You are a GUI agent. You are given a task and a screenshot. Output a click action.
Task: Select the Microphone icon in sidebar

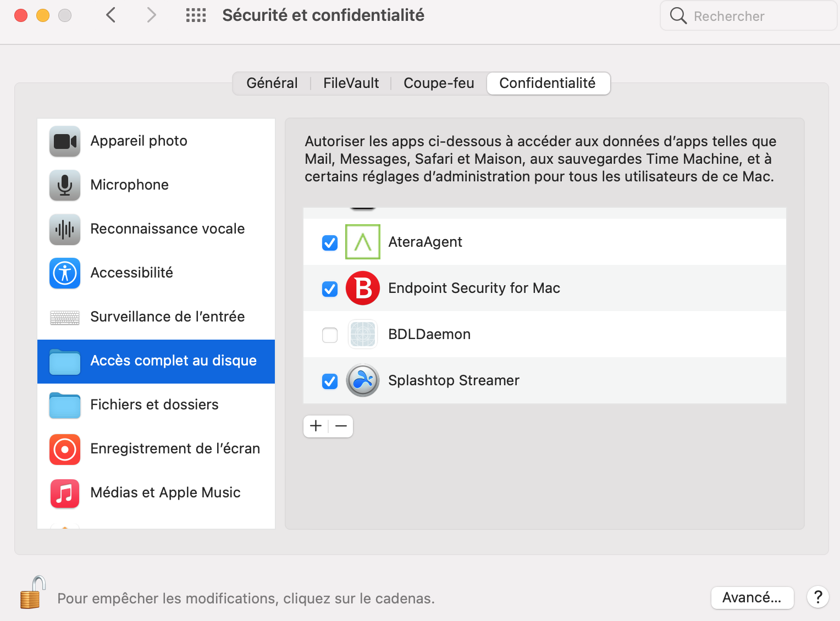(65, 185)
